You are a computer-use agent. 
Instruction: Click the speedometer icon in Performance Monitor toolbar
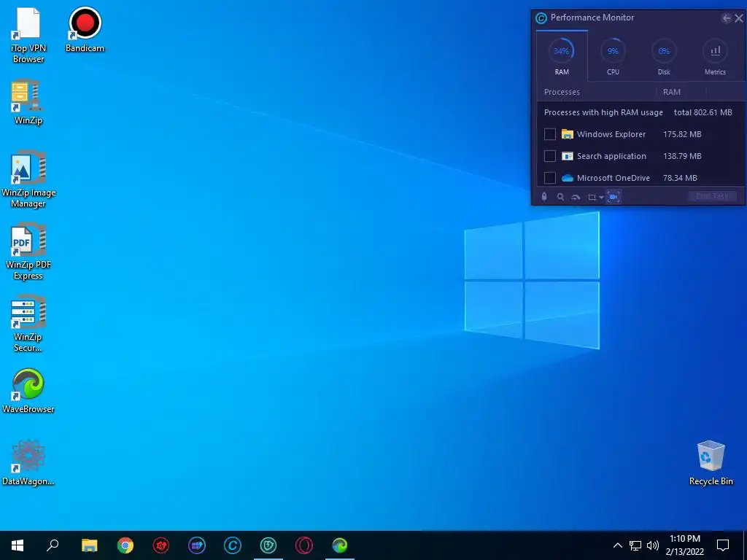click(x=576, y=197)
